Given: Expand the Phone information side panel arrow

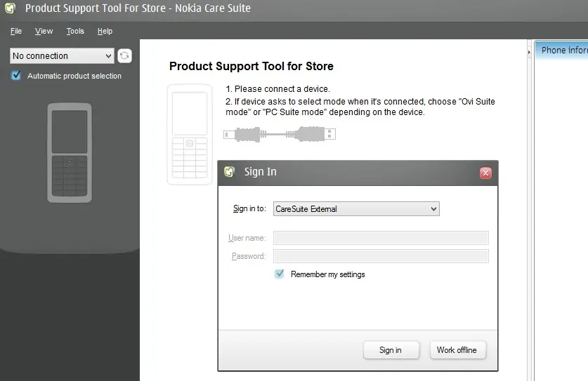Looking at the screenshot, I should pyautogui.click(x=529, y=52).
